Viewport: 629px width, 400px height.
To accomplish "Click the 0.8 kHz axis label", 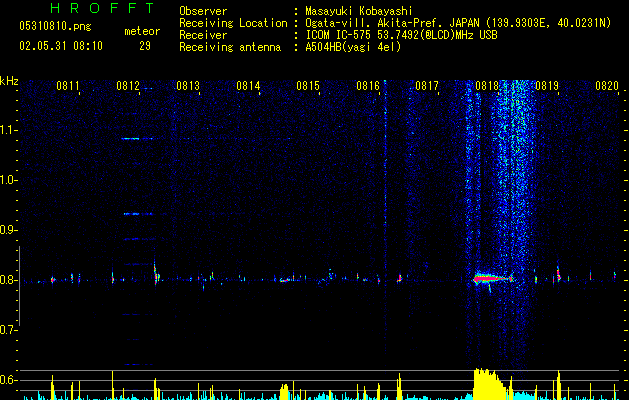I will pyautogui.click(x=8, y=280).
